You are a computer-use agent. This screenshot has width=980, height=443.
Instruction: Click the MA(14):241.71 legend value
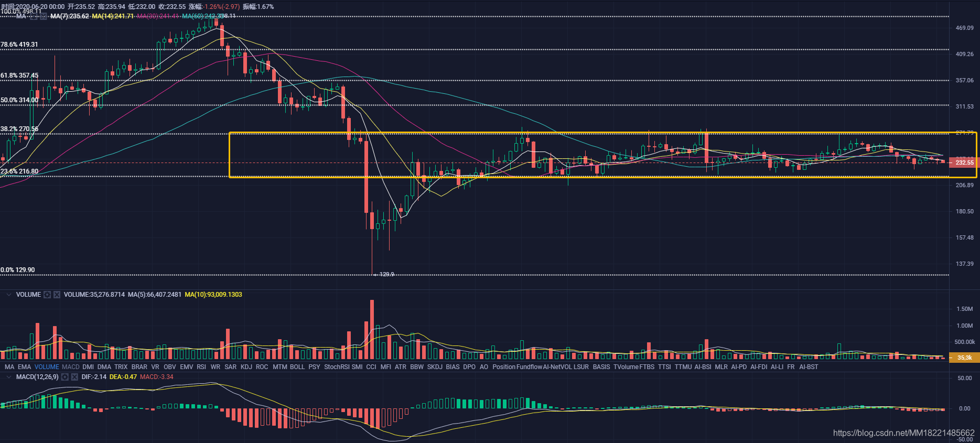coord(113,17)
